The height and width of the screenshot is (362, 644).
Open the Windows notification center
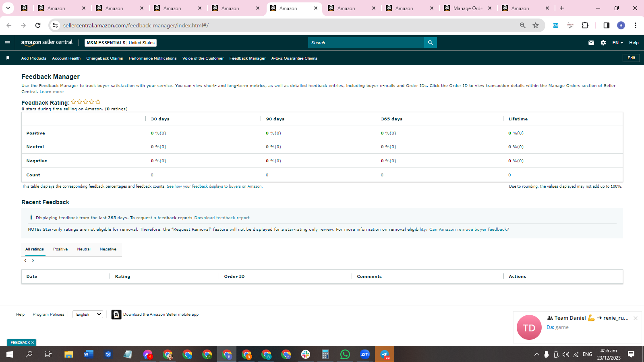pos(631,354)
